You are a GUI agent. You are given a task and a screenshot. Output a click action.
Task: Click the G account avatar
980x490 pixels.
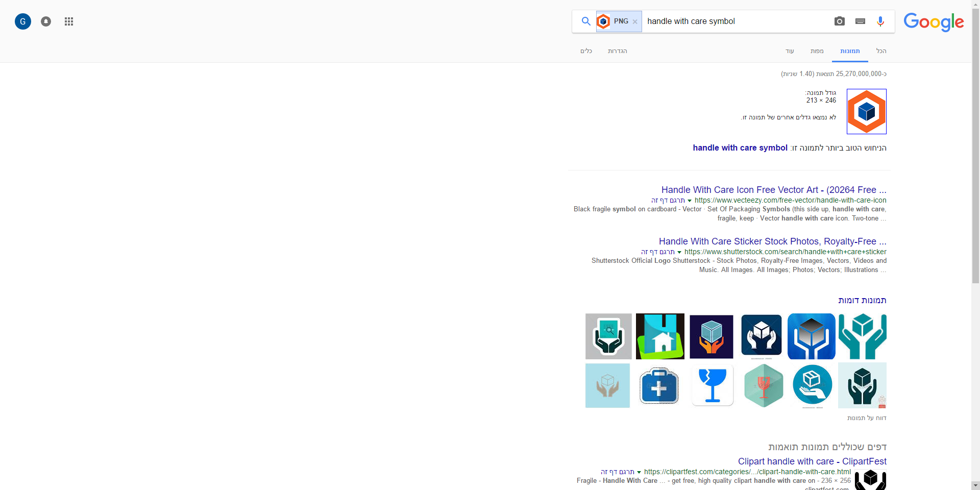pos(22,21)
